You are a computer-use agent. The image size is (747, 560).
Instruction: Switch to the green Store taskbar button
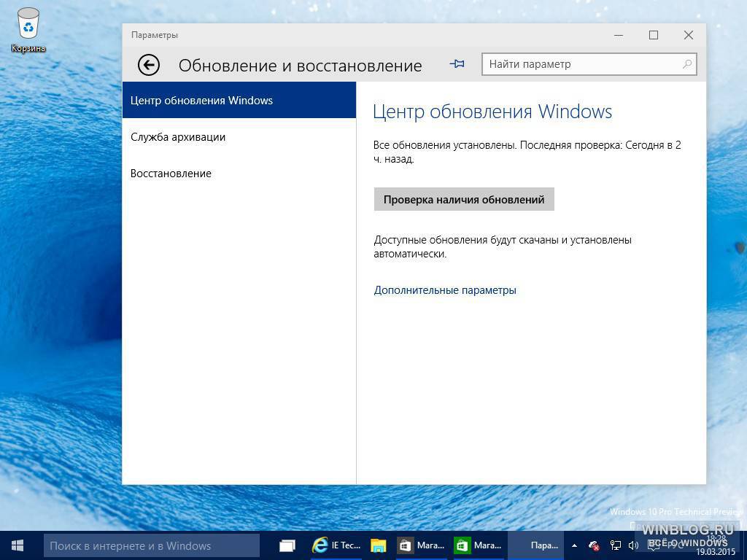pyautogui.click(x=479, y=545)
